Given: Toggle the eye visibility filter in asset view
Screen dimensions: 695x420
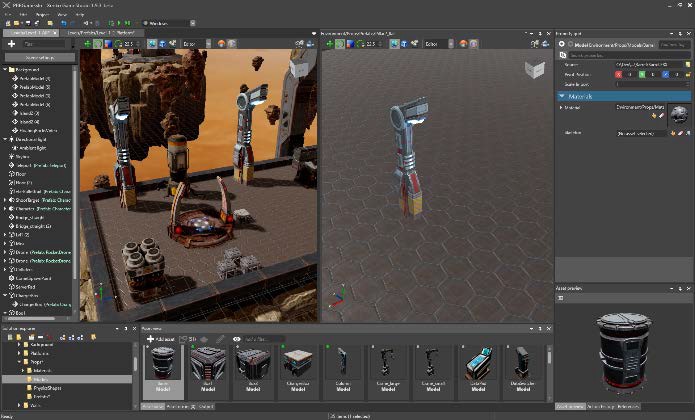Looking at the screenshot, I should pyautogui.click(x=237, y=339).
